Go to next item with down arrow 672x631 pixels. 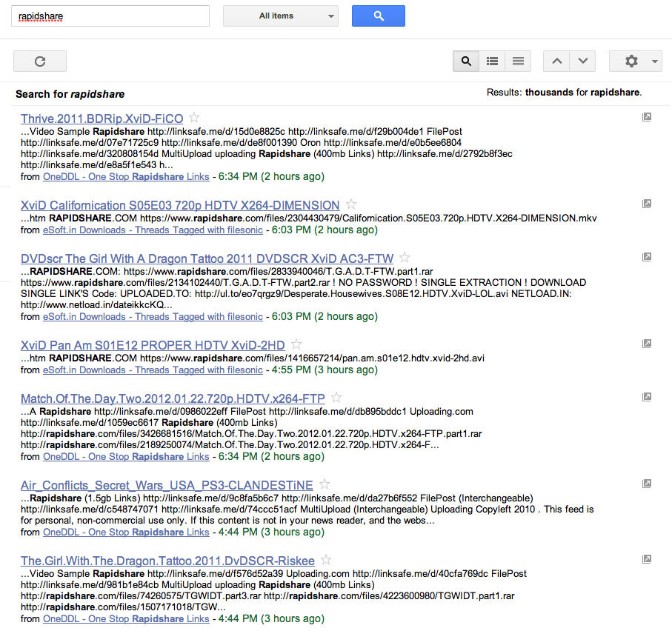click(583, 61)
